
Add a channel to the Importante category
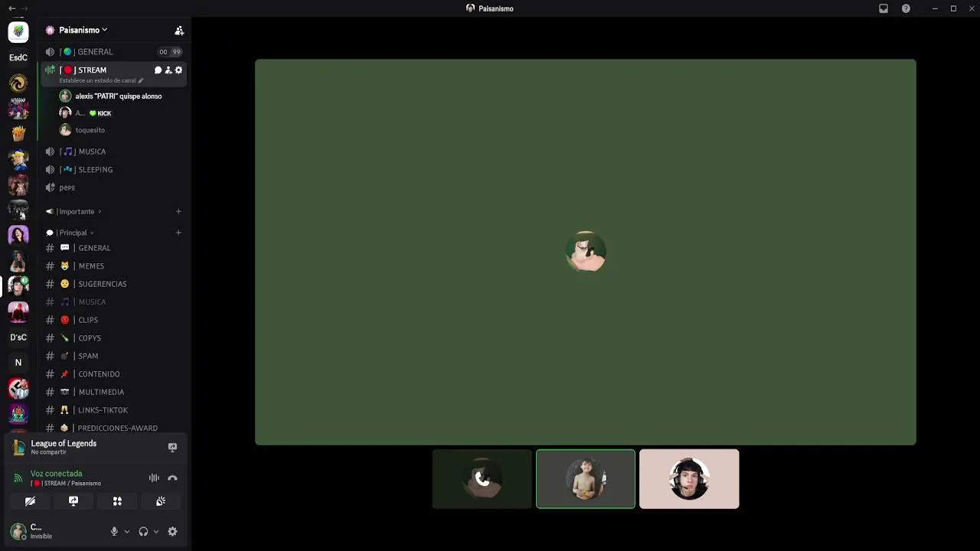click(178, 211)
